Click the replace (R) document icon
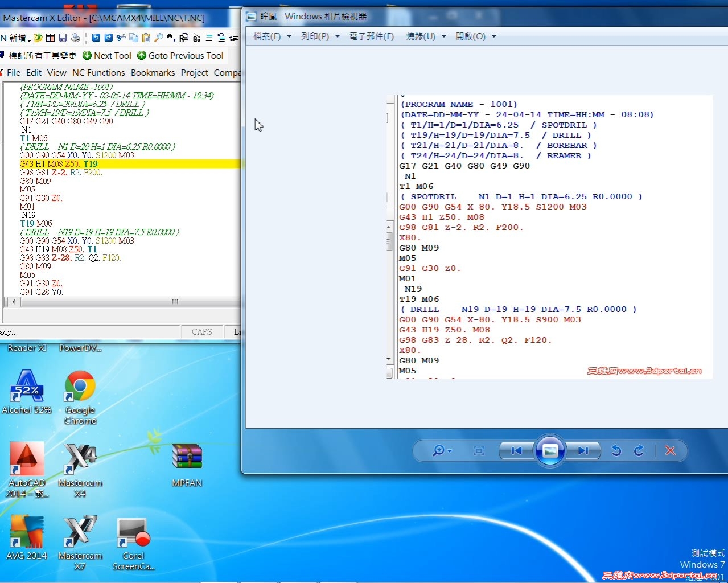The image size is (728, 583). coord(184,38)
